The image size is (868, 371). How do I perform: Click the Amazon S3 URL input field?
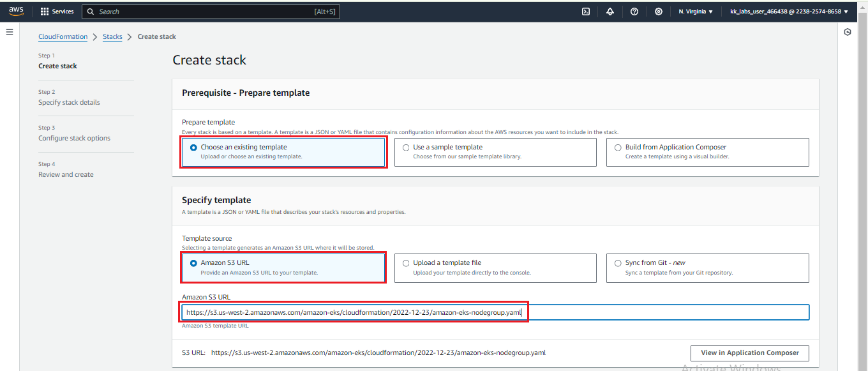(495, 312)
